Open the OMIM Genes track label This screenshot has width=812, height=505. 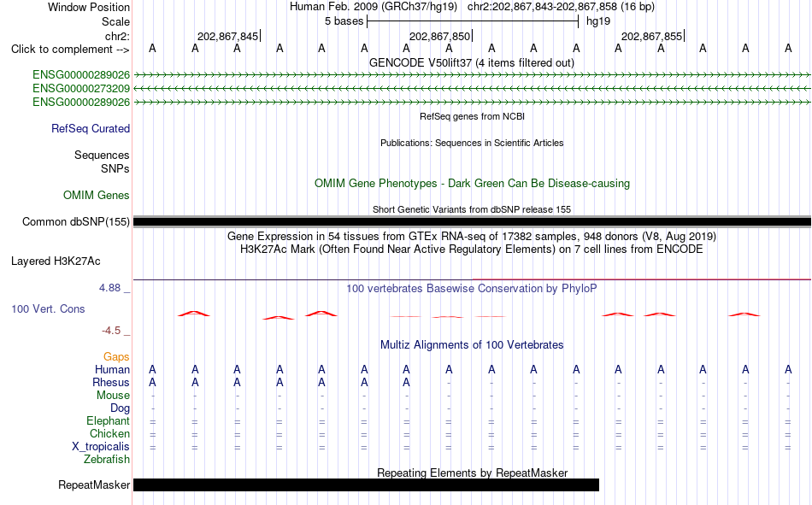(x=97, y=196)
